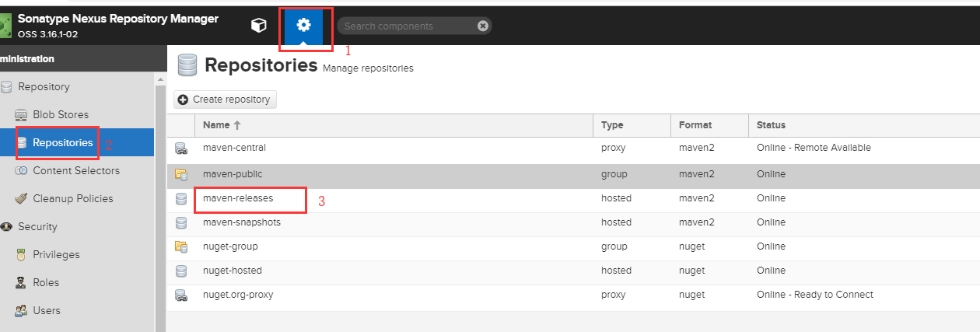Click the sidebar scroll up arrow
This screenshot has width=980, height=332.
(160, 79)
